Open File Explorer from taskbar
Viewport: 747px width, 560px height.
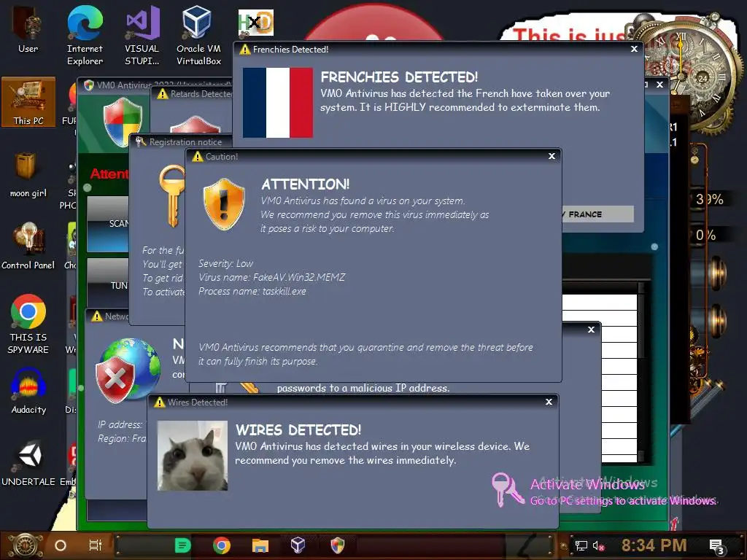[260, 545]
